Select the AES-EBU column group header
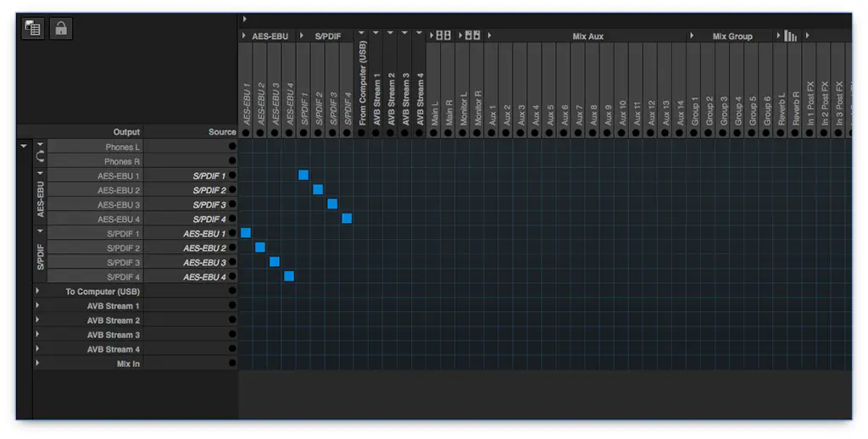 (x=270, y=36)
